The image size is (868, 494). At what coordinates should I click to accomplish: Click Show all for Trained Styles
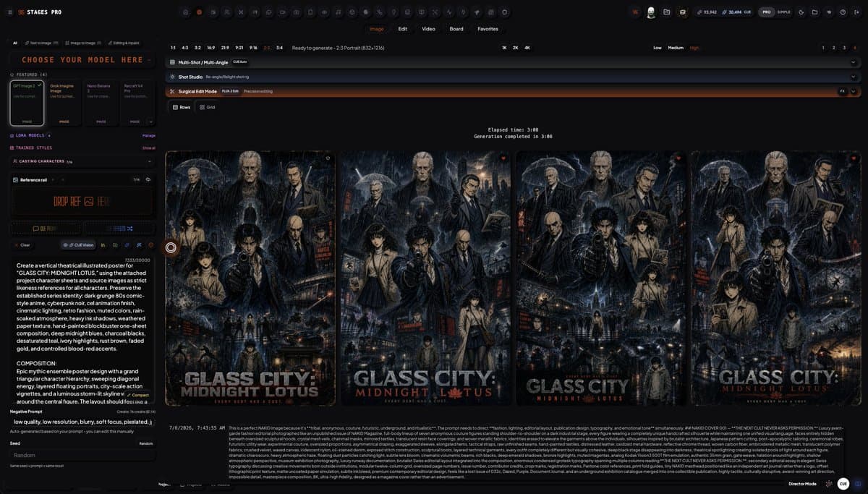tap(148, 148)
